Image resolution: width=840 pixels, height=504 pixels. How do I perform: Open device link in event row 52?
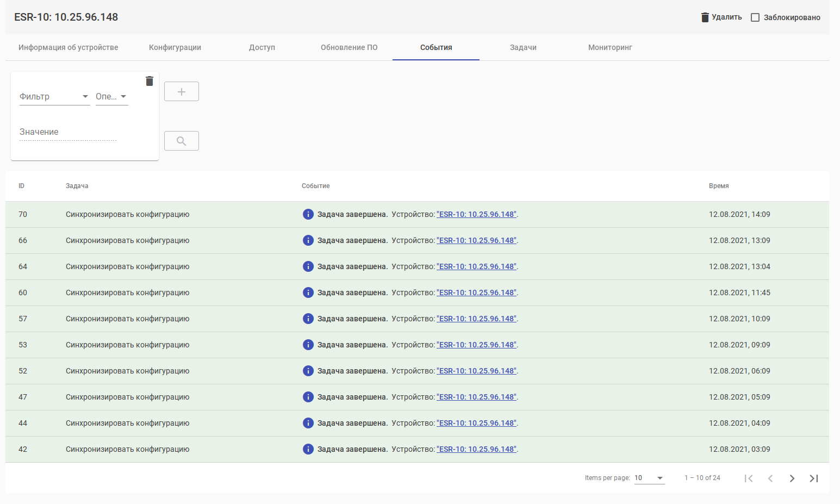pyautogui.click(x=477, y=371)
